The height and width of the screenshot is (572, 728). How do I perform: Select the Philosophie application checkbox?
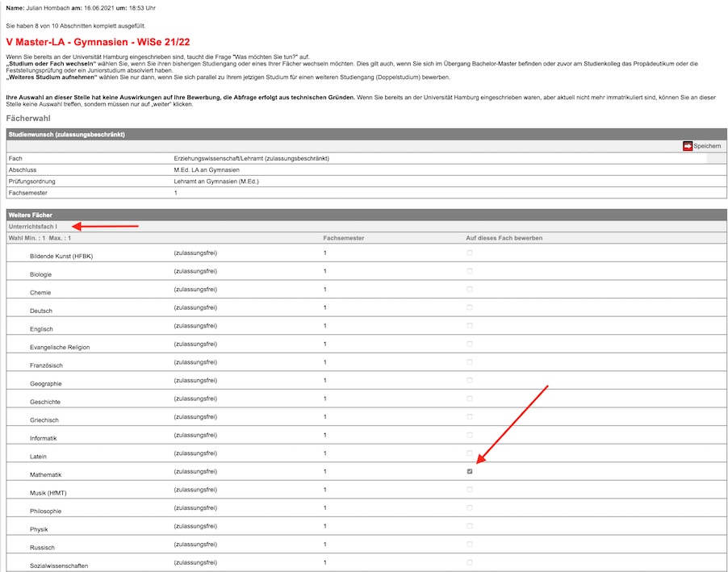(470, 507)
